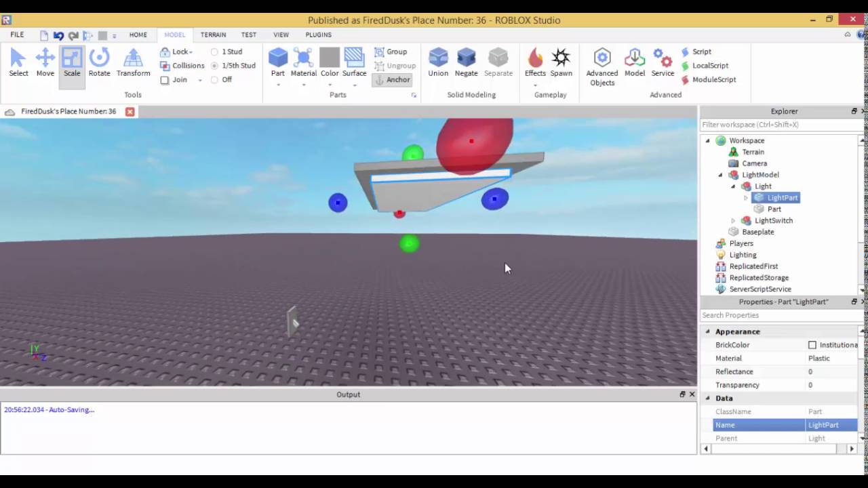The image size is (868, 488).
Task: Undo the last action
Action: 58,35
